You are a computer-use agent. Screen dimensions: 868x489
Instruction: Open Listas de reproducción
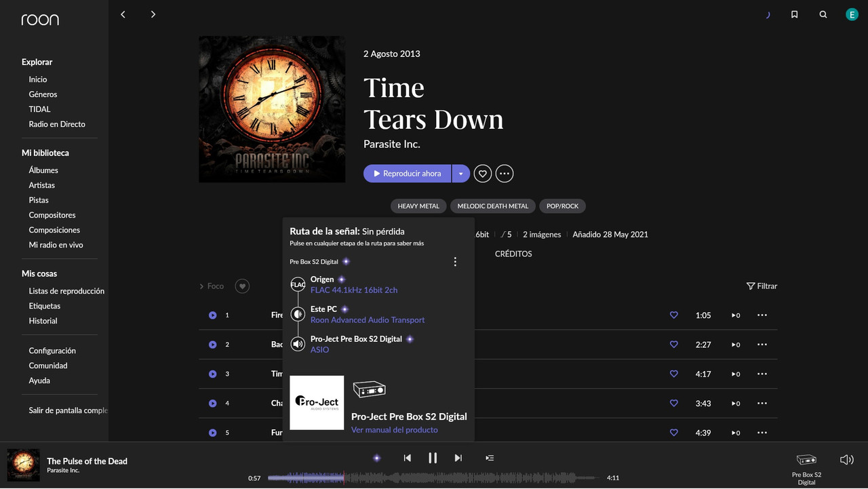click(x=66, y=291)
